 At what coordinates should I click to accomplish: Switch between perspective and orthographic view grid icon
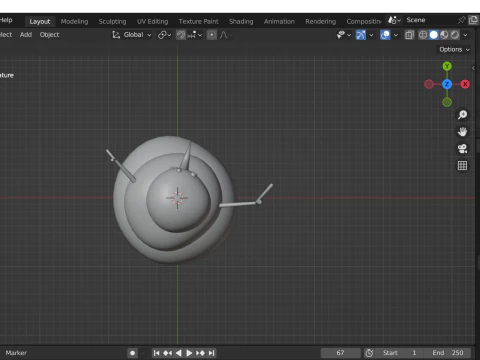point(462,165)
